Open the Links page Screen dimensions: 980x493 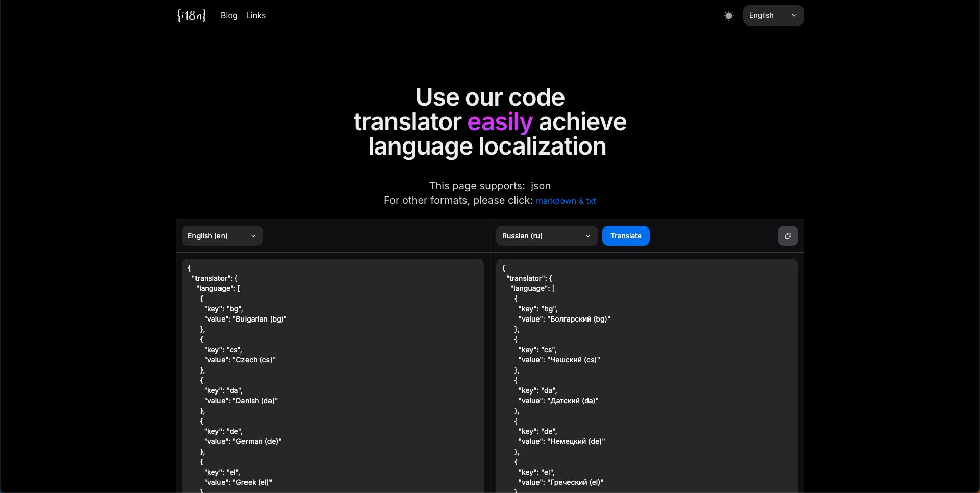256,15
